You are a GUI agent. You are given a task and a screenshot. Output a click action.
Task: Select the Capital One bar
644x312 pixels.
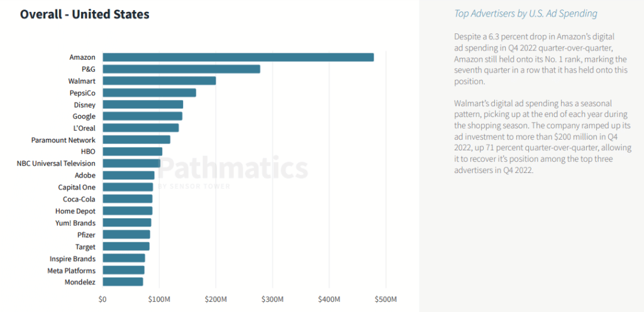[x=128, y=187]
